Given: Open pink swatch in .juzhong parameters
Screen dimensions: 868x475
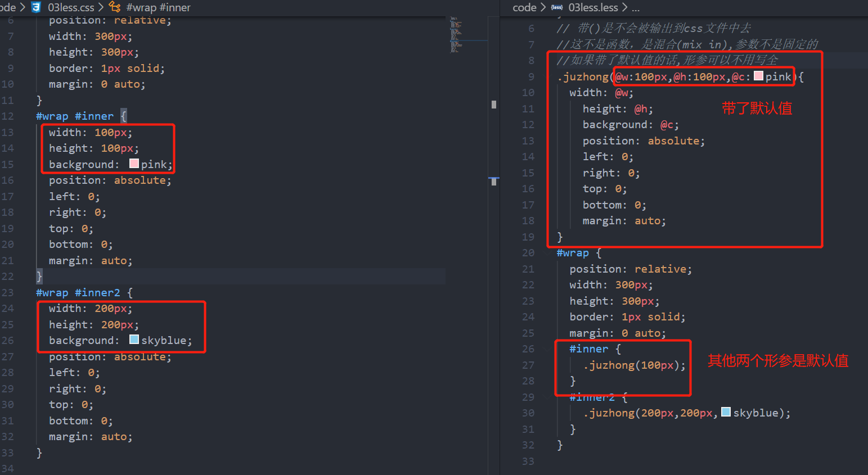Looking at the screenshot, I should coord(758,76).
